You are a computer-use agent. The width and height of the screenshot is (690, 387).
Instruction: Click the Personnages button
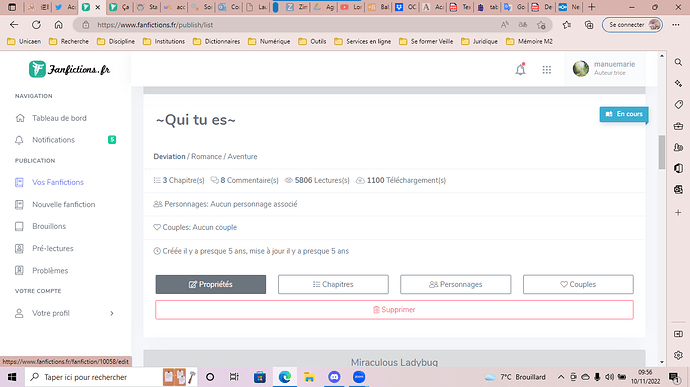pos(455,284)
